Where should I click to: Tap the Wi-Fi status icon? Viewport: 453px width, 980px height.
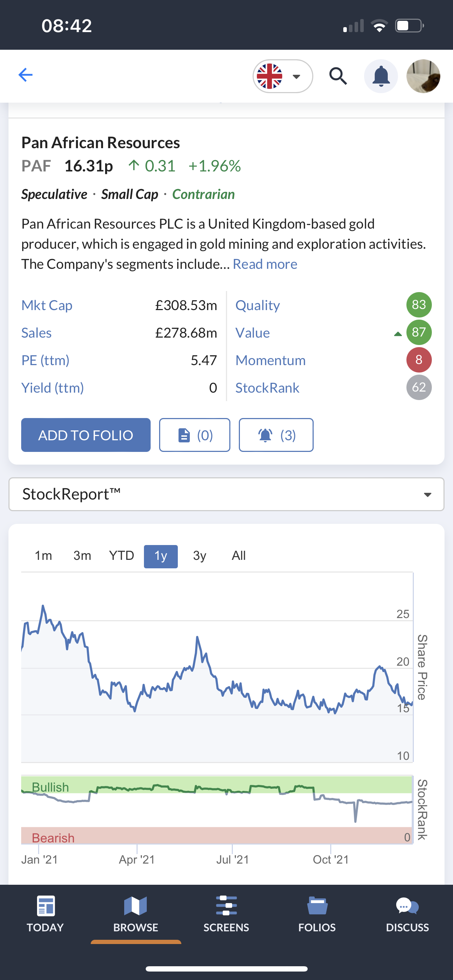379,26
